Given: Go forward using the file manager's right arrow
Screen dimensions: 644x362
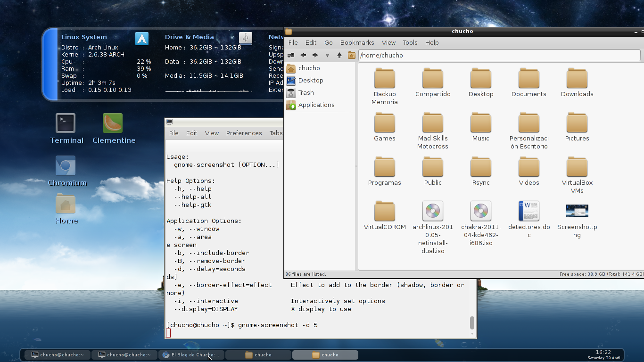Looking at the screenshot, I should (x=315, y=55).
